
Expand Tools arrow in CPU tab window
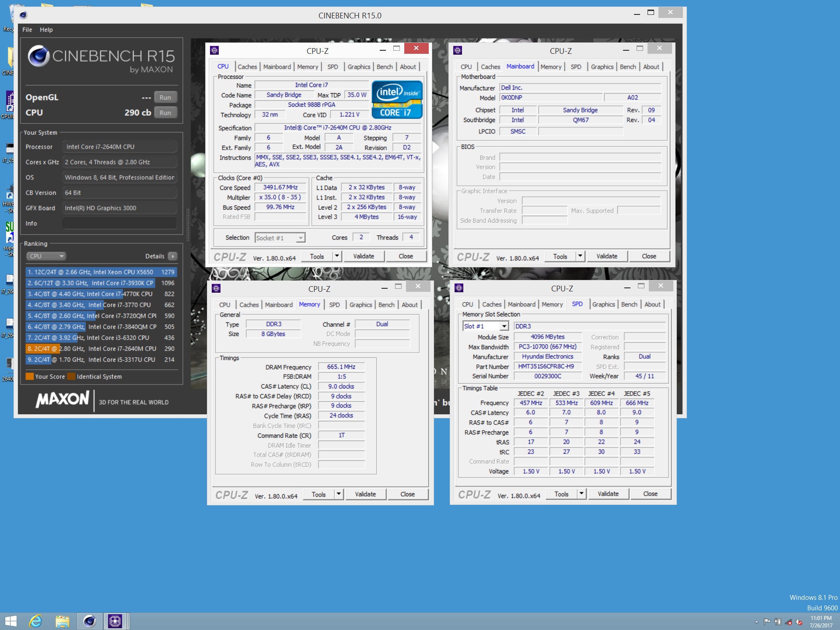tap(336, 256)
